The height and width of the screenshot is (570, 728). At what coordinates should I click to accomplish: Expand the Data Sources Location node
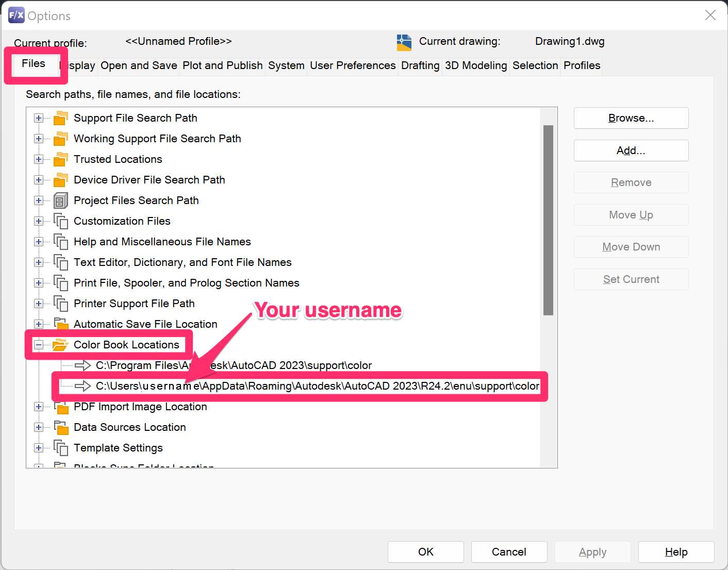click(x=39, y=427)
